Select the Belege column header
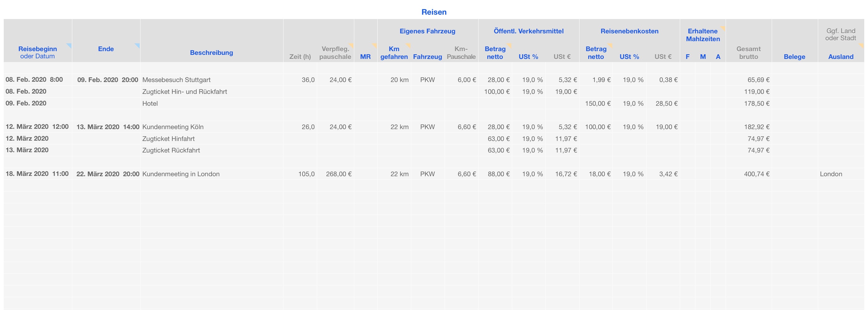 pos(794,57)
